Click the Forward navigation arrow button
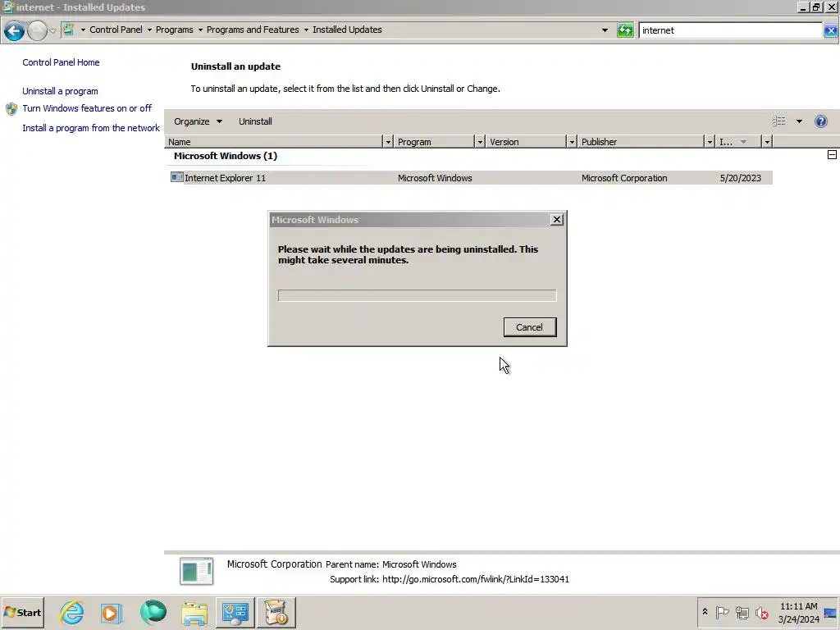Screen dimensions: 840x630 click(37, 30)
